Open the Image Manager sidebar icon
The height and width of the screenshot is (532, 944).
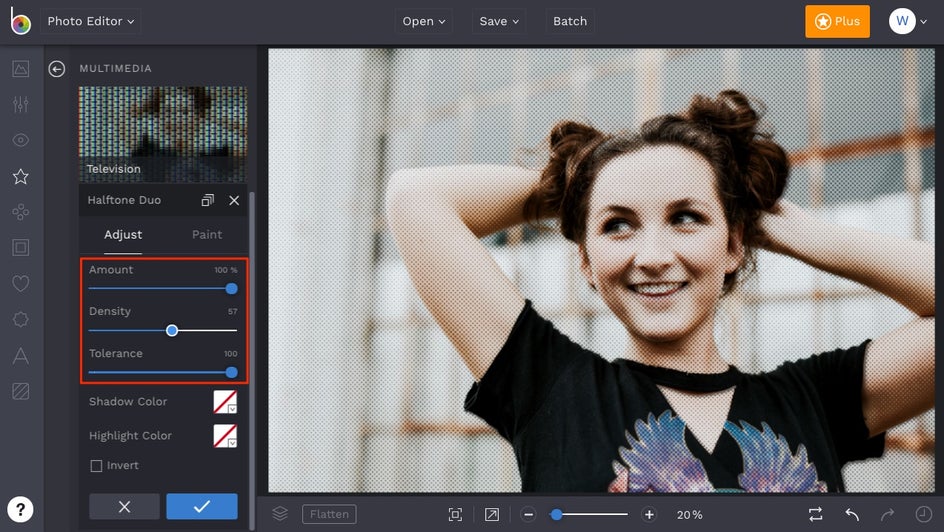20,69
